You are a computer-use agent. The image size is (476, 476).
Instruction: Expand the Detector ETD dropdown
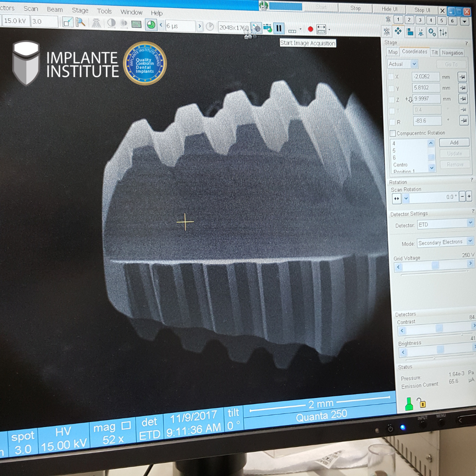coord(470,223)
